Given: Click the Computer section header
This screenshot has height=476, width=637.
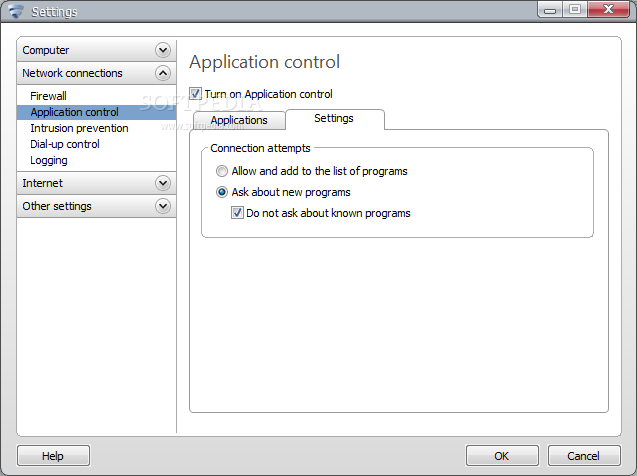Looking at the screenshot, I should click(x=96, y=50).
